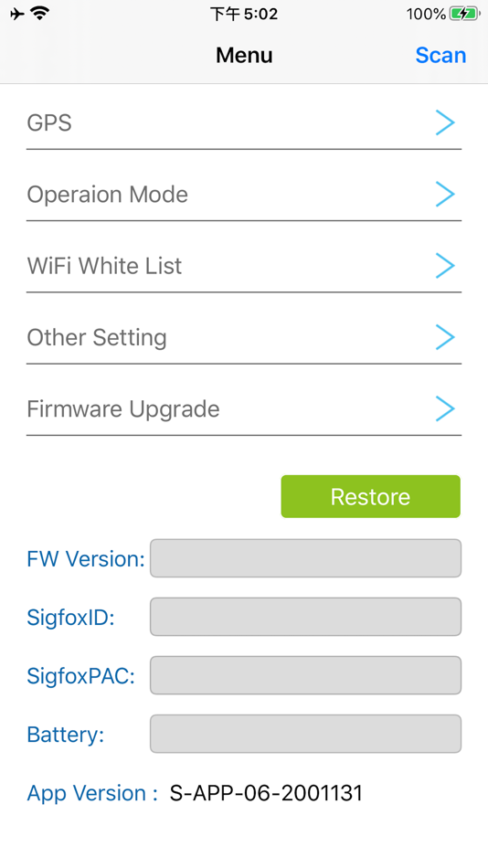Open WiFi White List chevron arrow

click(445, 266)
